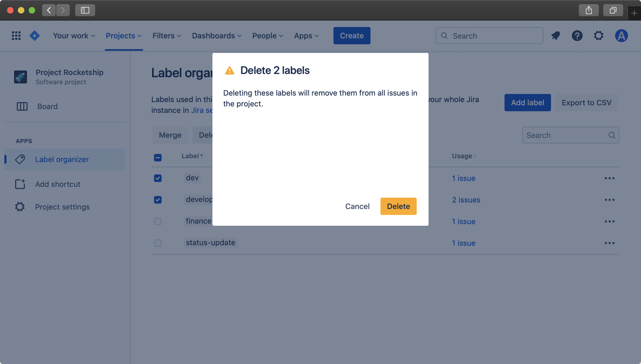This screenshot has width=641, height=364.
Task: Open the settings gear in top bar
Action: tap(598, 36)
